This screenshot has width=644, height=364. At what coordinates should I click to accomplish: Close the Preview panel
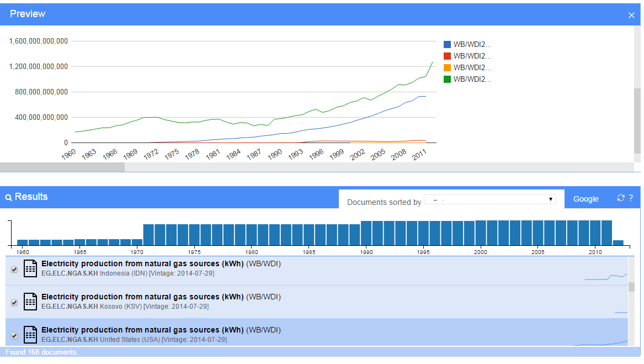point(631,15)
